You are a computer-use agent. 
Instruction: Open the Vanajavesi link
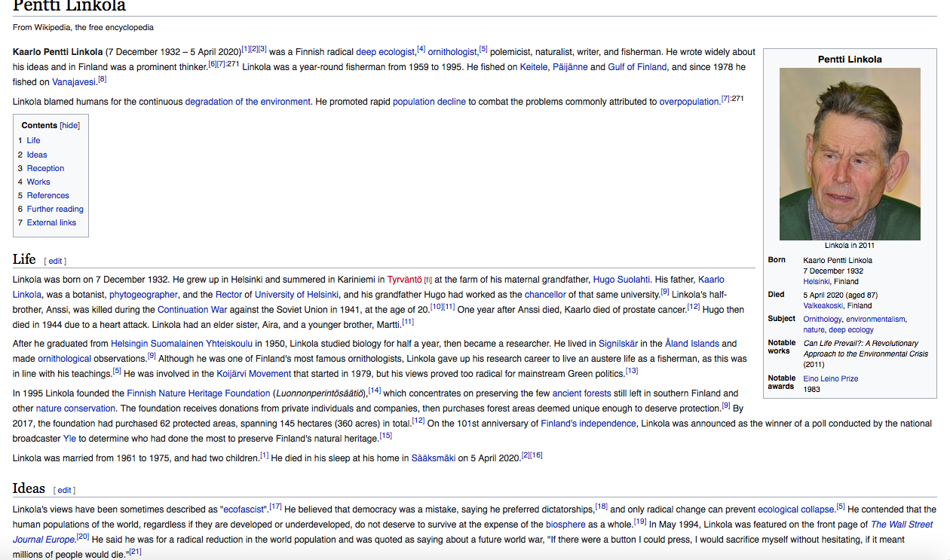point(74,82)
